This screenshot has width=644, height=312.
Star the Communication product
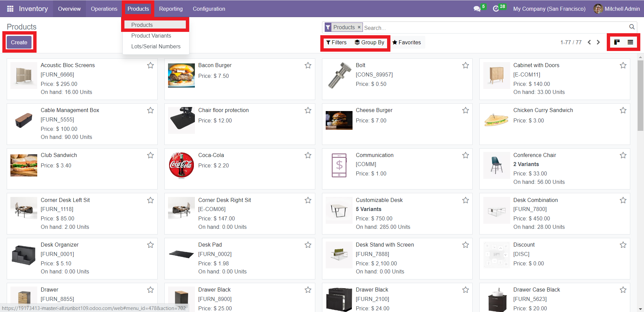tap(466, 155)
